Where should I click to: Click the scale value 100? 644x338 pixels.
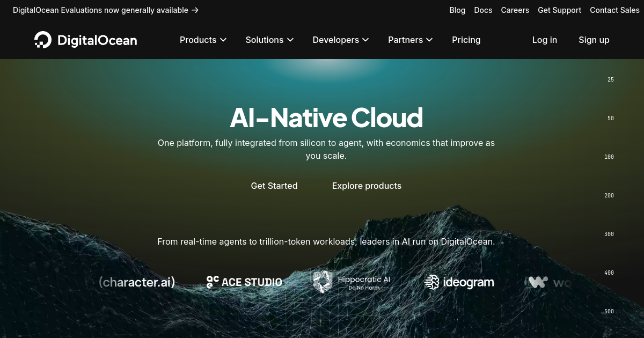click(609, 157)
